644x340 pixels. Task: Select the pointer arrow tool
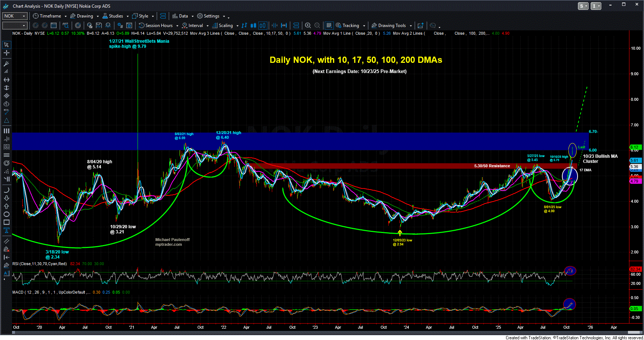click(x=6, y=45)
